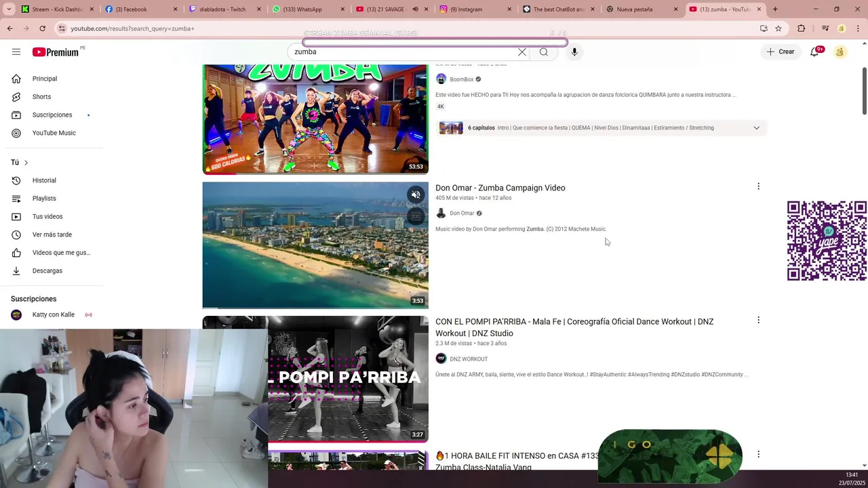Switch to the Facebook tab
The width and height of the screenshot is (868, 488).
[140, 9]
